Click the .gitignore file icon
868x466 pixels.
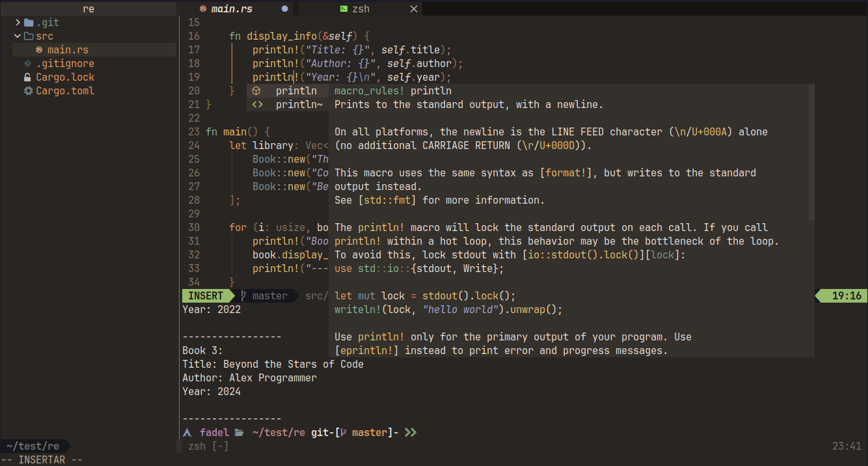(x=27, y=64)
